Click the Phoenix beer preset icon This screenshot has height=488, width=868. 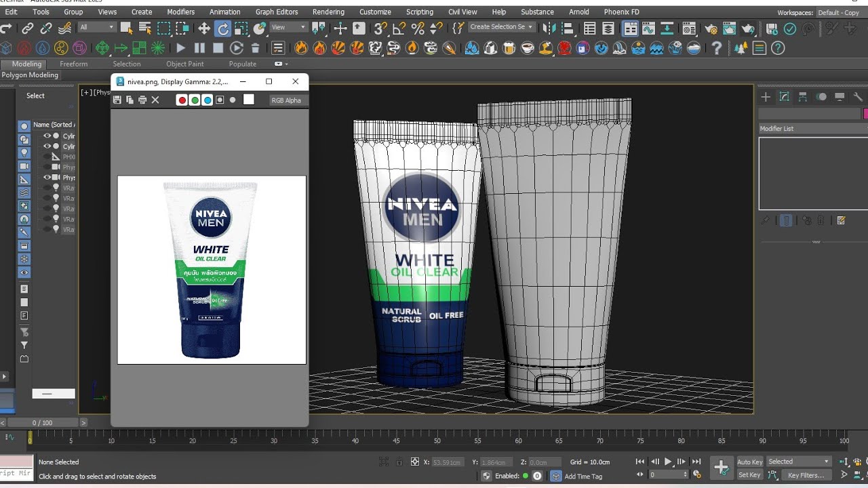point(509,48)
